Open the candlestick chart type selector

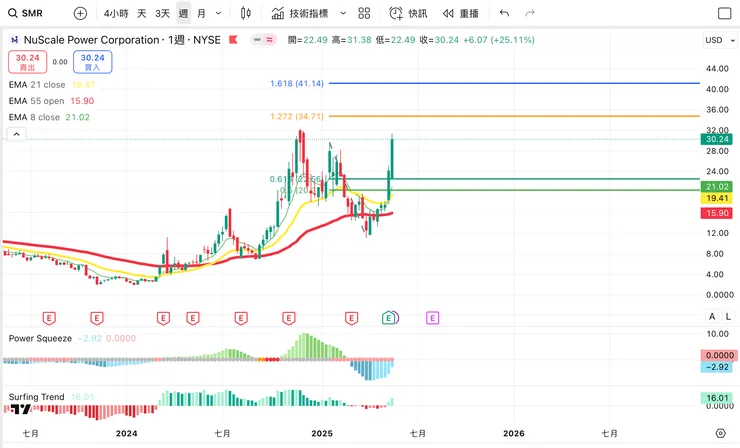(x=245, y=13)
